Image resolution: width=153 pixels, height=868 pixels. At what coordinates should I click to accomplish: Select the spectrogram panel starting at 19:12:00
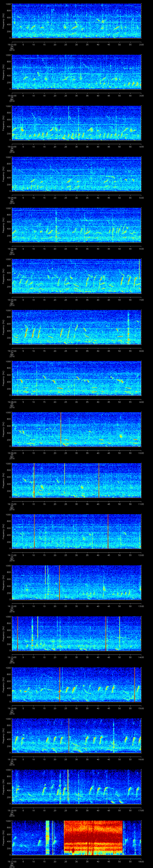tap(76, 582)
